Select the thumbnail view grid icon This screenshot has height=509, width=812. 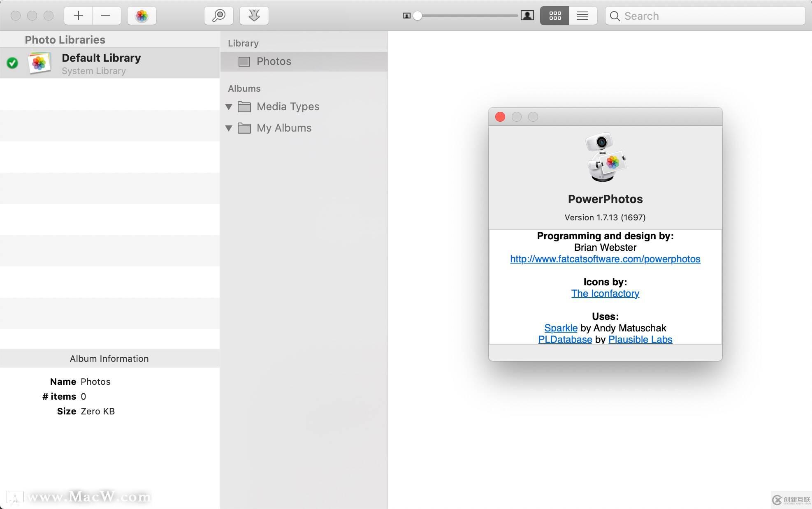(x=553, y=16)
